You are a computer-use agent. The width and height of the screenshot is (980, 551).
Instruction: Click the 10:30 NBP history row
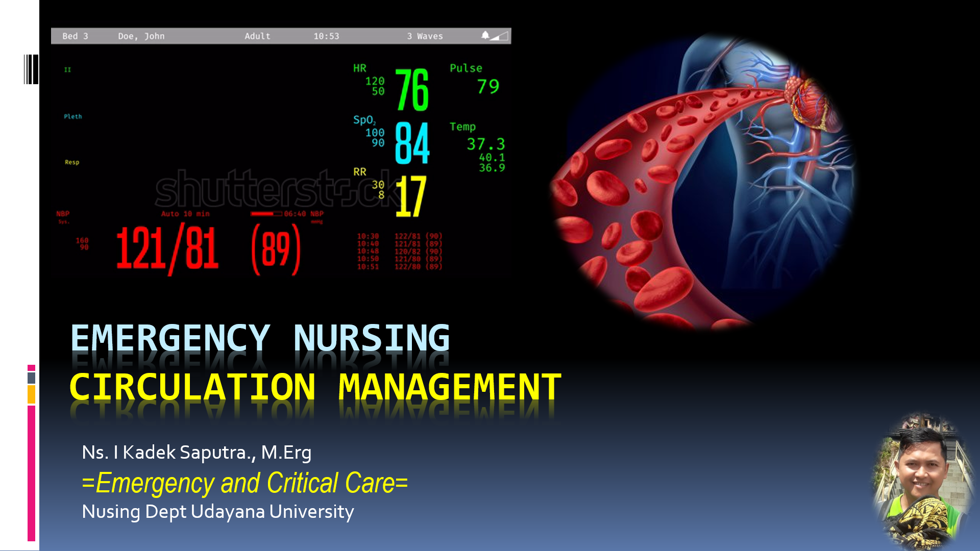pos(400,236)
